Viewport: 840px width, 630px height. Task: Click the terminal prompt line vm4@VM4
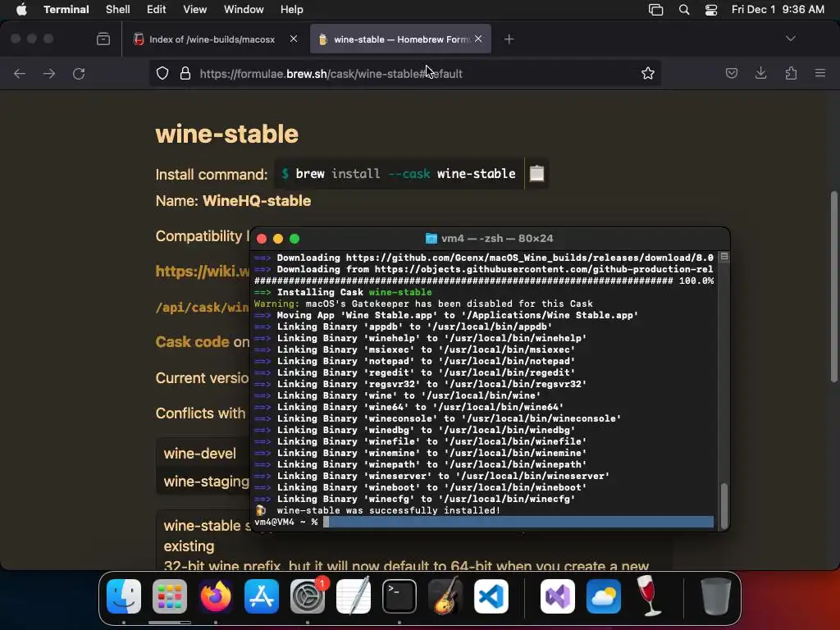click(484, 522)
